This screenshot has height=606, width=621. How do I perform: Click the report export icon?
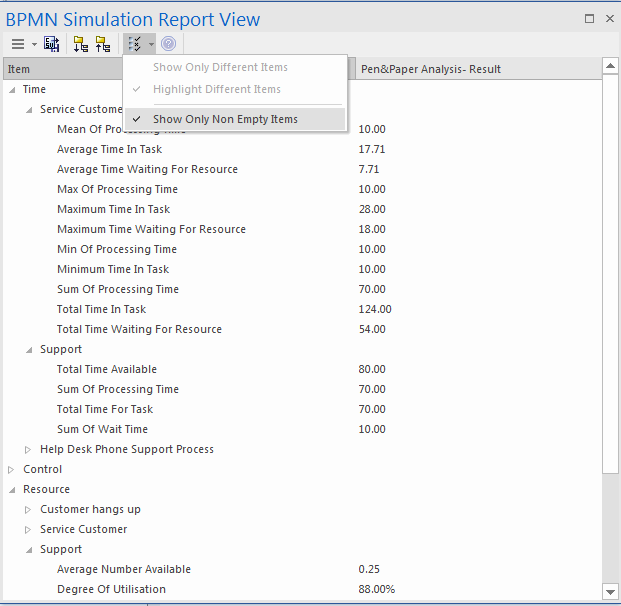pyautogui.click(x=51, y=44)
